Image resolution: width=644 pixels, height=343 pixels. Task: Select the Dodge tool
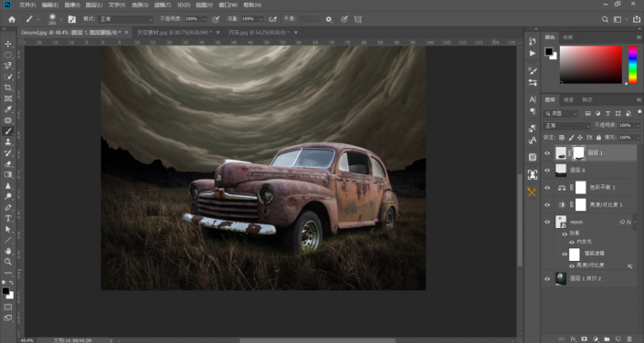click(8, 196)
